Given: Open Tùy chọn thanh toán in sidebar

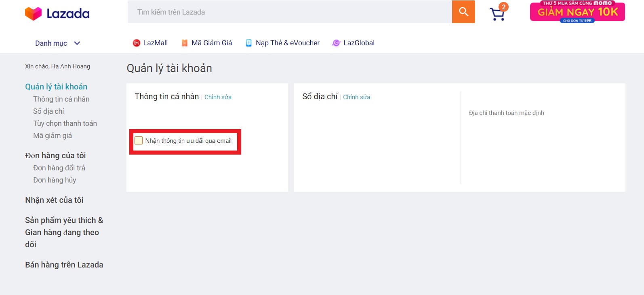Looking at the screenshot, I should pos(65,123).
